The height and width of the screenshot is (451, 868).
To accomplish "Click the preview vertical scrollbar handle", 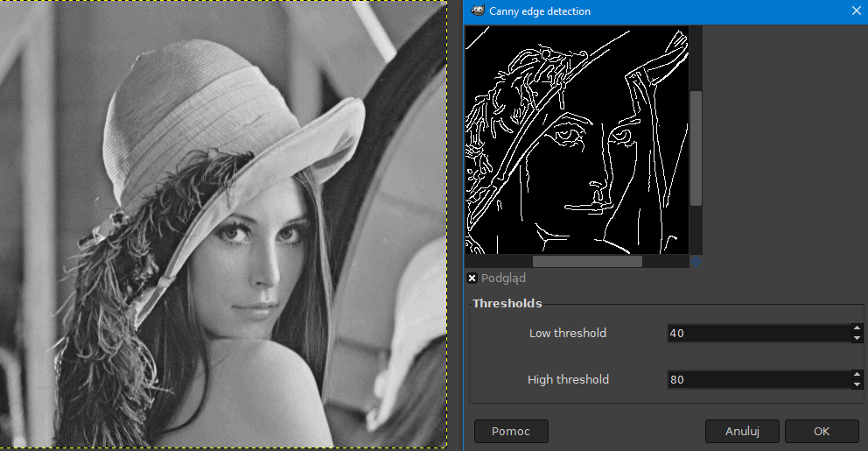I will 696,149.
